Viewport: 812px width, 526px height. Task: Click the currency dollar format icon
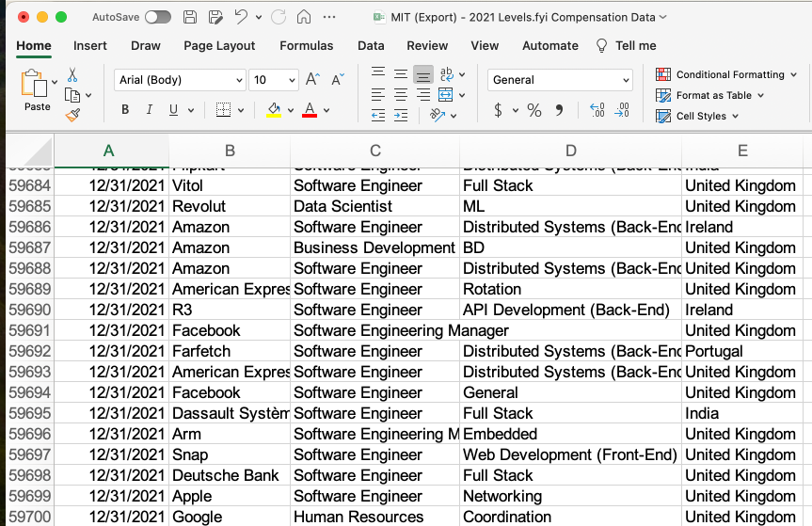[498, 110]
